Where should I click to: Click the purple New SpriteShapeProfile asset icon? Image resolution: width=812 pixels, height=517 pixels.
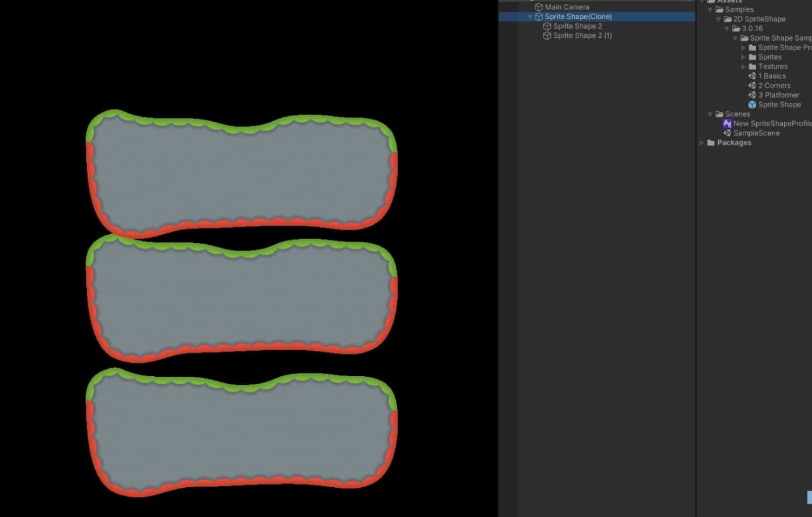[x=728, y=124]
